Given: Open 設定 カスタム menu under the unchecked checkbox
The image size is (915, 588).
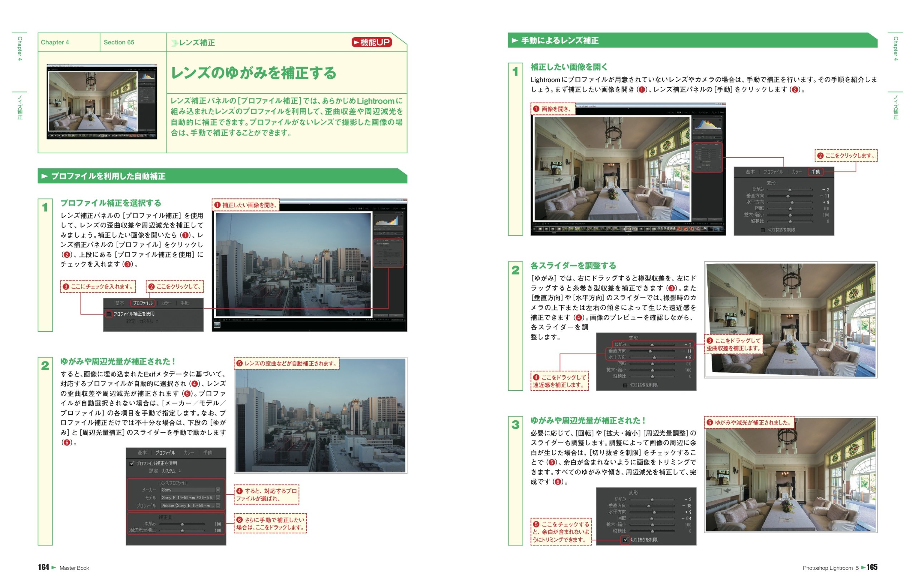Looking at the screenshot, I should click(x=142, y=321).
